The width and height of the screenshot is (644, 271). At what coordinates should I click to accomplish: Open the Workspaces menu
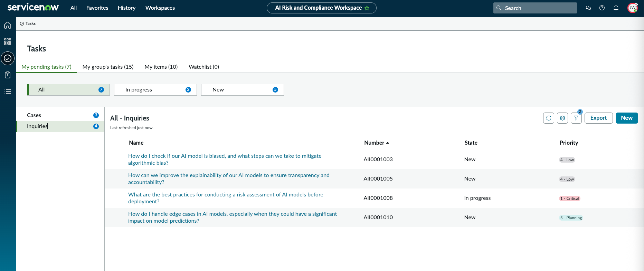(160, 8)
